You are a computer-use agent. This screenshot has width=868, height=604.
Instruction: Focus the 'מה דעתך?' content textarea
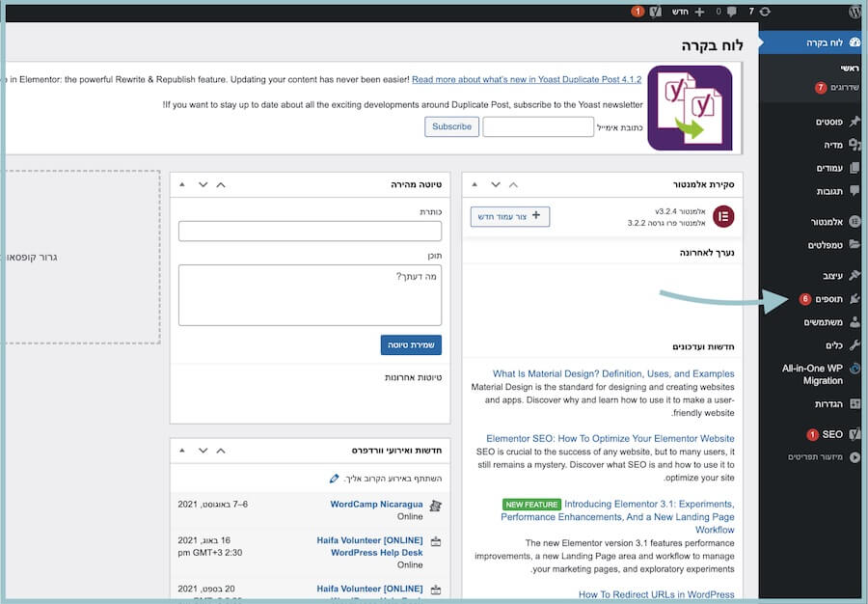click(x=310, y=295)
